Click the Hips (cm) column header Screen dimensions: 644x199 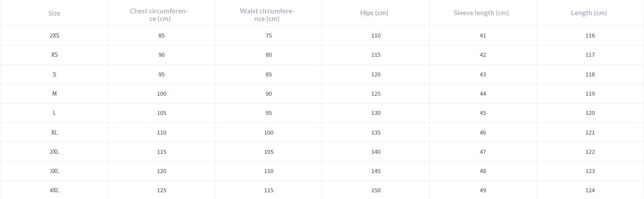pyautogui.click(x=374, y=13)
